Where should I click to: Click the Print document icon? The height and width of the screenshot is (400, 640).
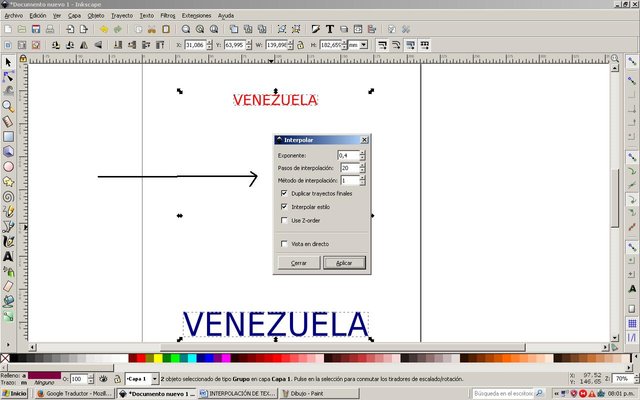50,29
